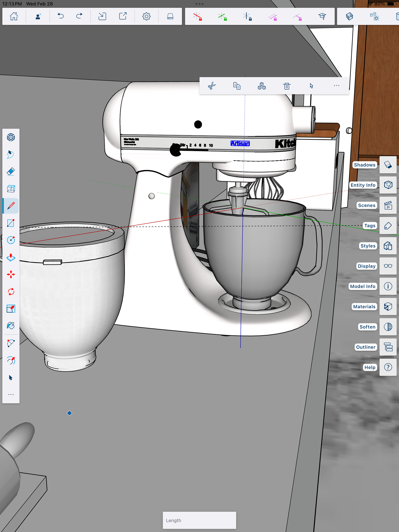The height and width of the screenshot is (532, 399).
Task: Select the Eraser tool in left toolbar
Action: tap(11, 171)
